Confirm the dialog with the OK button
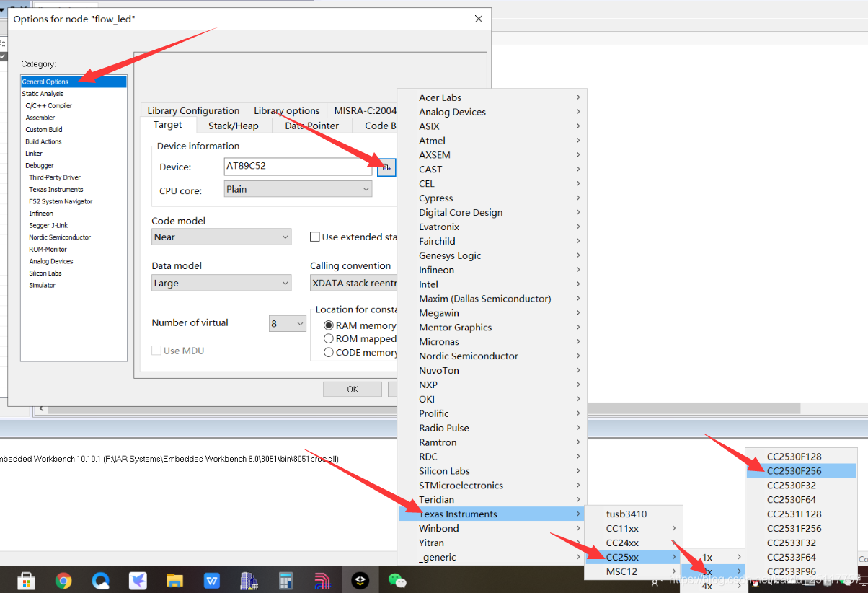 (x=353, y=389)
